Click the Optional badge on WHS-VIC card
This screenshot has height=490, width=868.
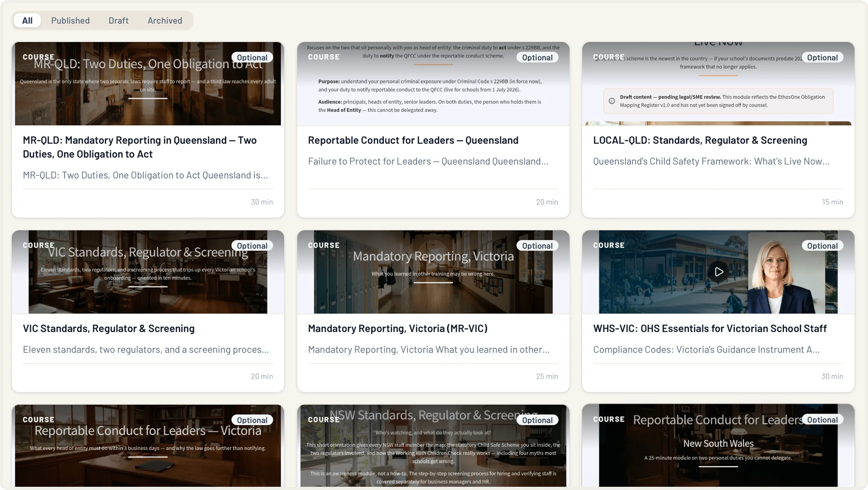point(822,246)
